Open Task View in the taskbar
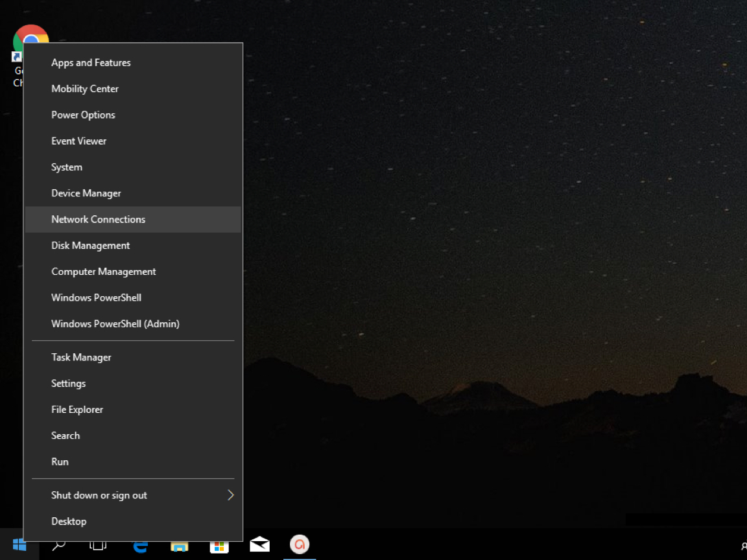747x560 pixels. click(98, 545)
